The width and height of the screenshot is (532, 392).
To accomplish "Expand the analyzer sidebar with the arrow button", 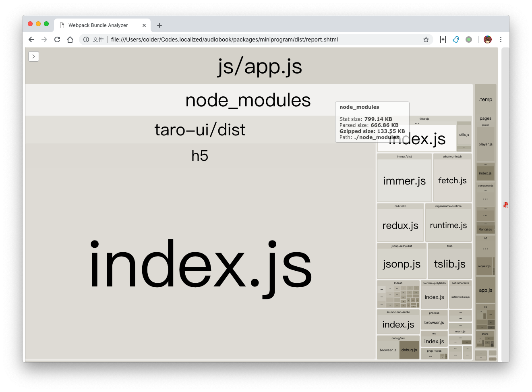I will pos(33,56).
